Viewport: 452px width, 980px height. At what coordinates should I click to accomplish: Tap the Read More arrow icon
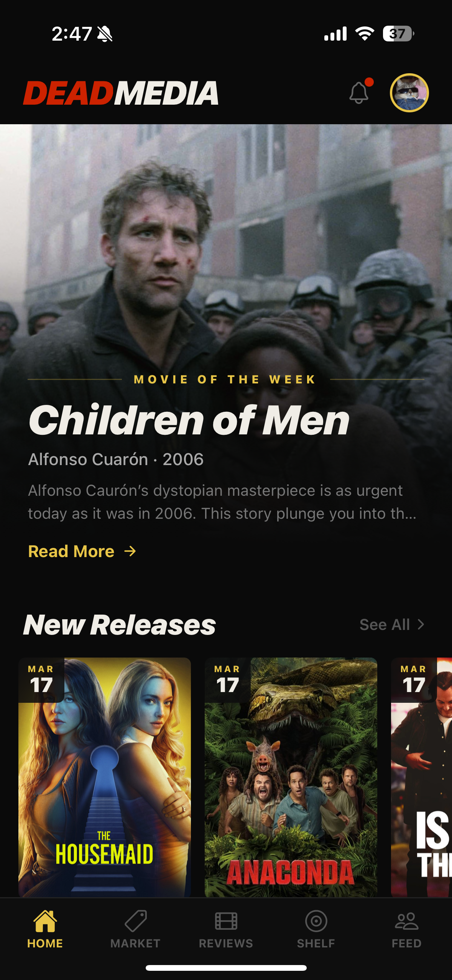(130, 551)
